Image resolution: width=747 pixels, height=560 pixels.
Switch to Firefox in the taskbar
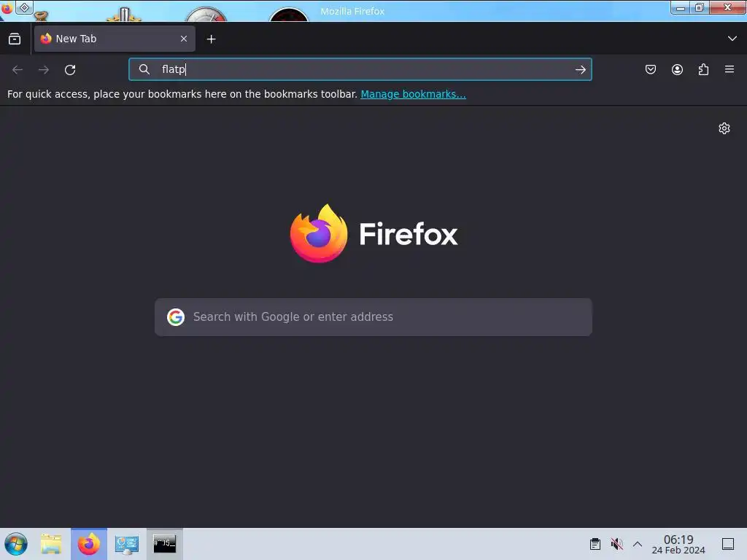[x=89, y=544]
